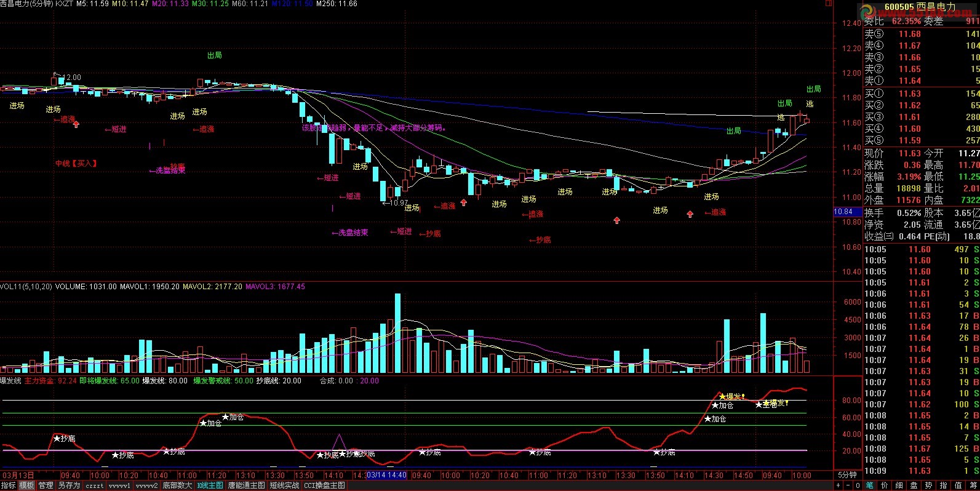
Task: Select the 唐能通主图 template
Action: [246, 485]
